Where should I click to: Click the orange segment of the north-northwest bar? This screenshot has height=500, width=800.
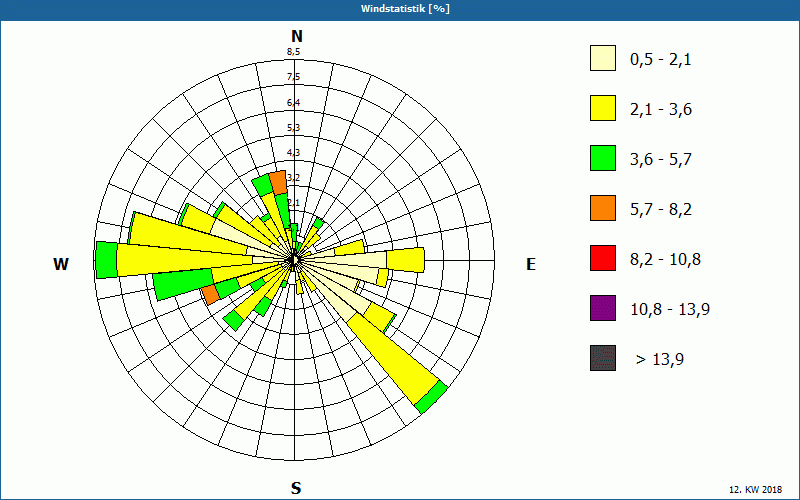[x=279, y=183]
